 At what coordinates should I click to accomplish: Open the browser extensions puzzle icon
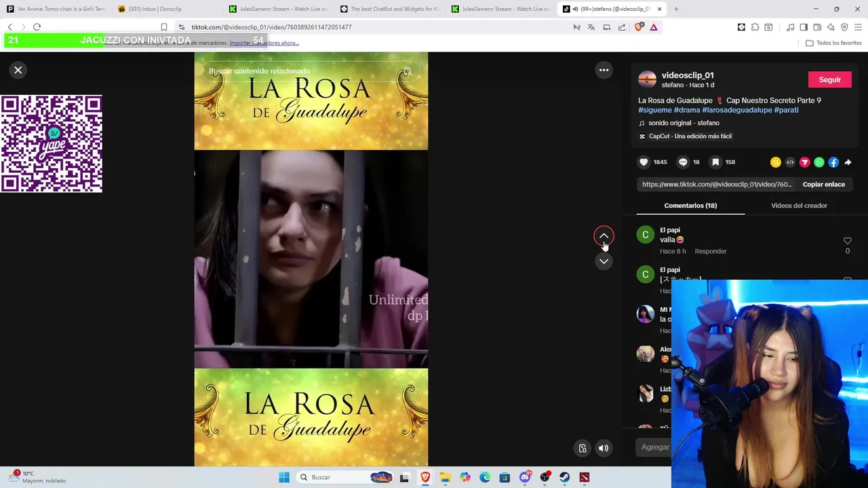(x=755, y=27)
